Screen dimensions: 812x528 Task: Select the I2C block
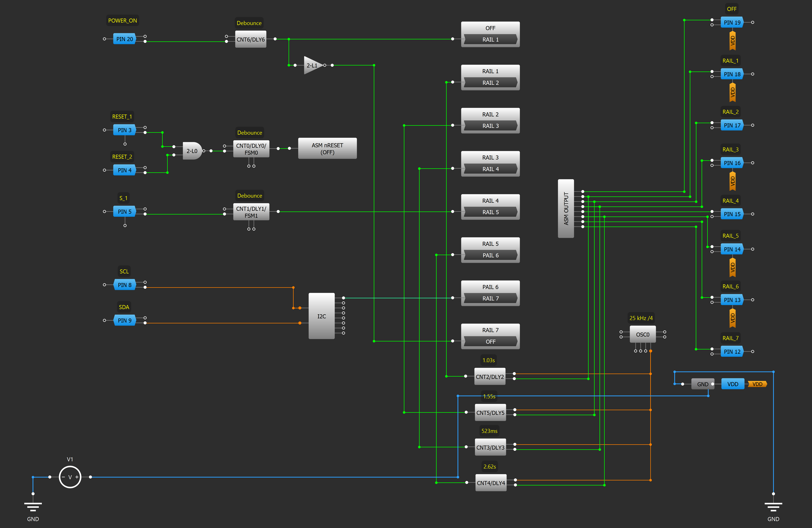point(321,316)
